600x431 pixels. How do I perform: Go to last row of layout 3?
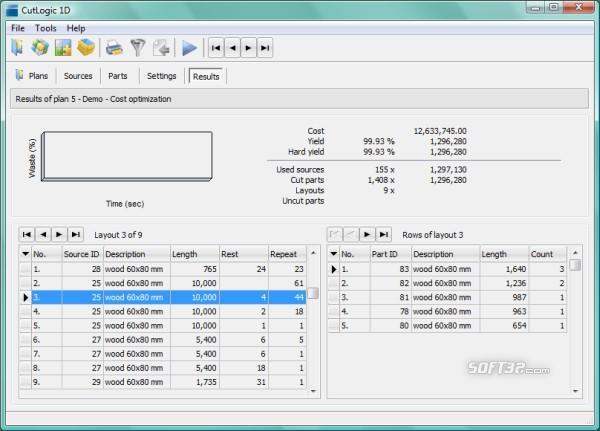coord(384,234)
